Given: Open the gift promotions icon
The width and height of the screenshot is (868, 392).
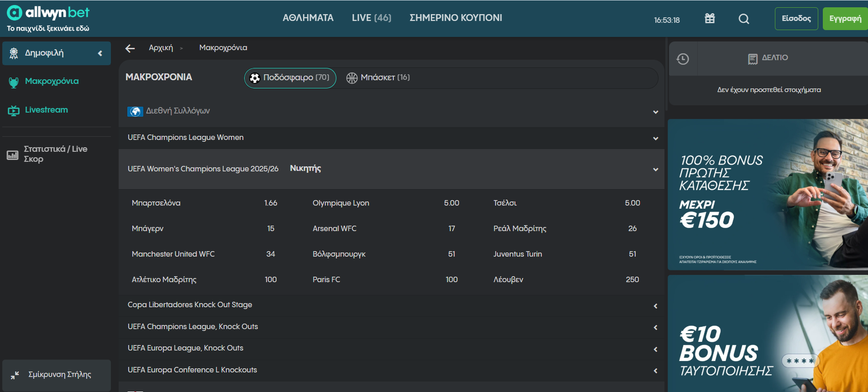Looking at the screenshot, I should click(710, 18).
